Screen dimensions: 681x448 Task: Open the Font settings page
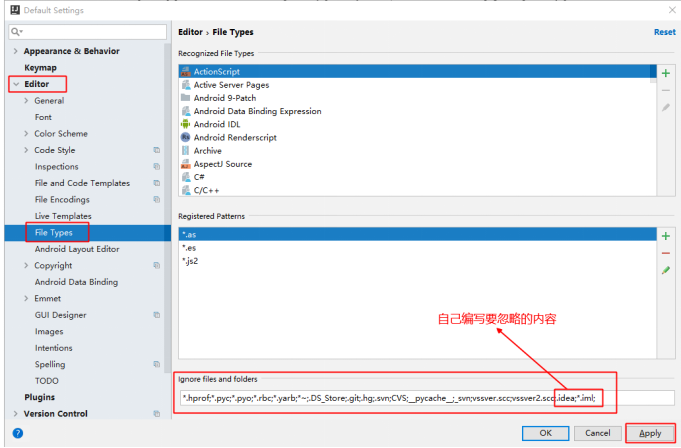pos(43,117)
